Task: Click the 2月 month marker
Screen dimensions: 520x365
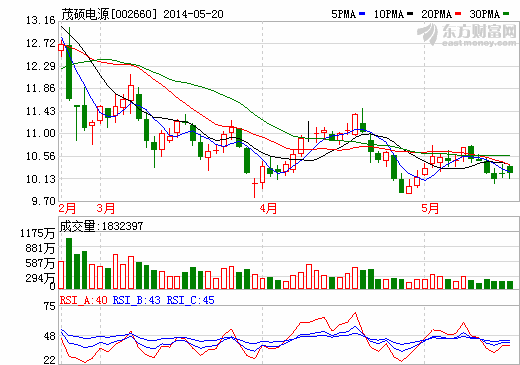Action: click(67, 209)
